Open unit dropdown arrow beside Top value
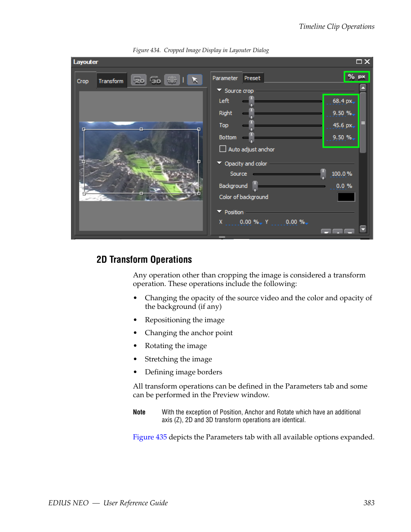 tap(353, 127)
